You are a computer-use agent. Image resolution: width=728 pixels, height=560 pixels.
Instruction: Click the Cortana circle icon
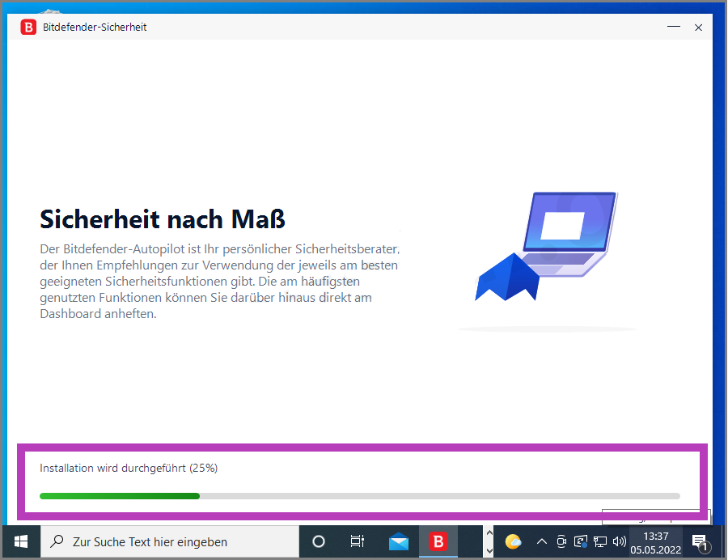click(x=318, y=541)
